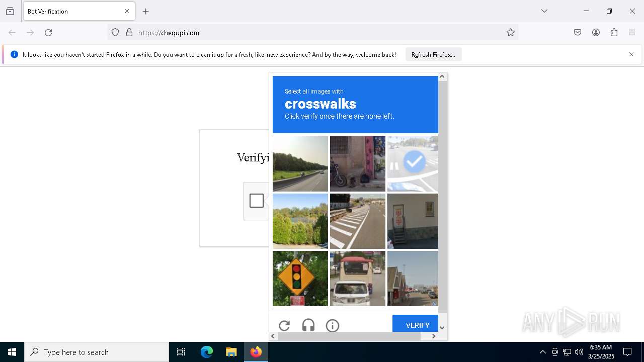Screen dimensions: 644x362
Task: Go back to the previous page
Action: click(12, 33)
